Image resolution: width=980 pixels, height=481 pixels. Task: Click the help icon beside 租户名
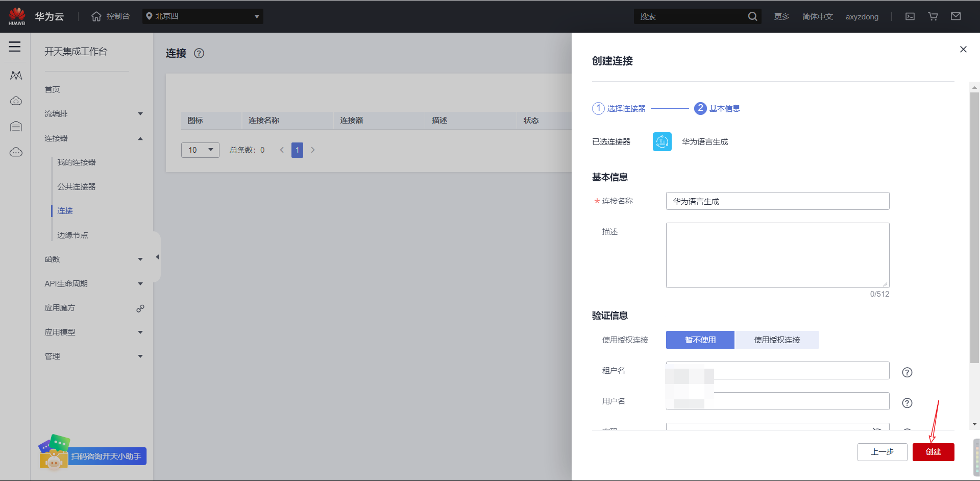click(x=907, y=372)
